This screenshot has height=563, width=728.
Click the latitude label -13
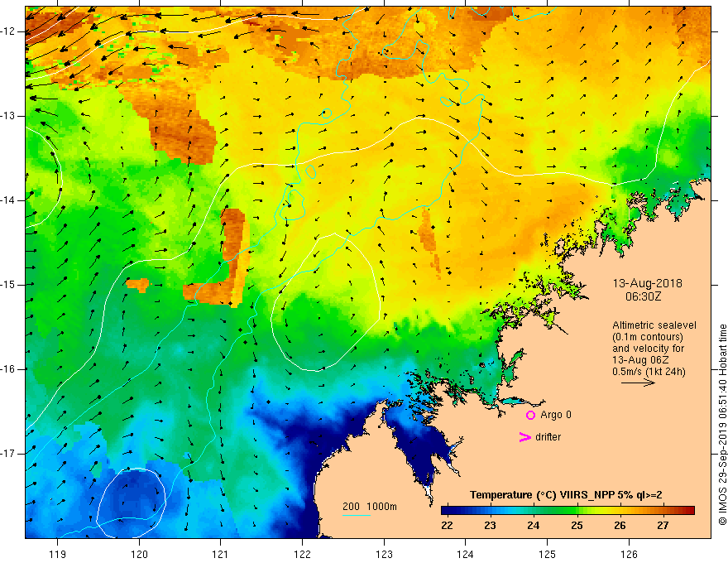[8, 116]
